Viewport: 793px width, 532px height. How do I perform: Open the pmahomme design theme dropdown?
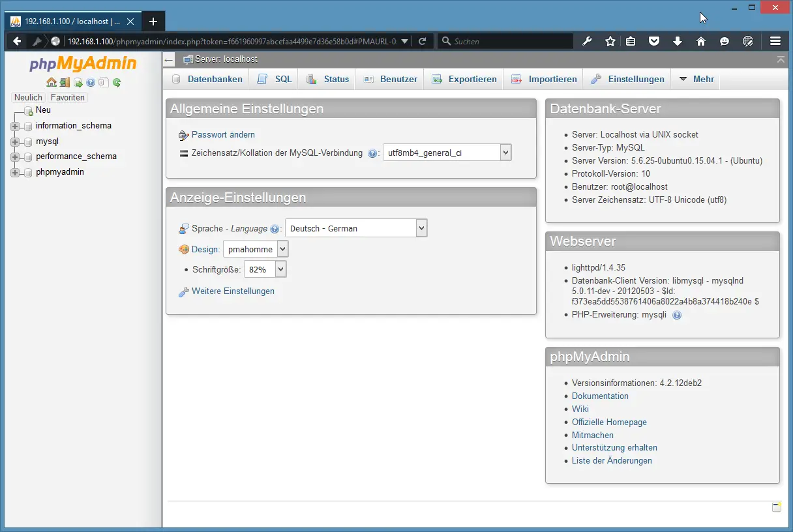click(256, 249)
